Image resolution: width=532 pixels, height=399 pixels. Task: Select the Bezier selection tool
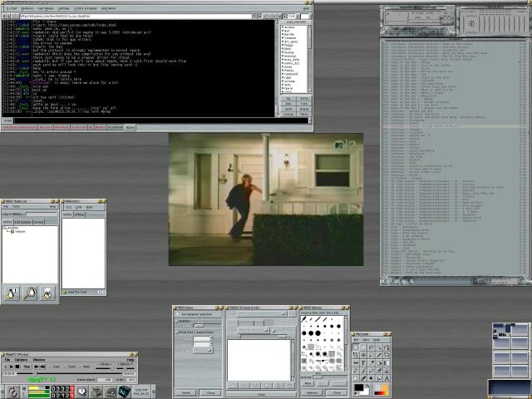387,347
